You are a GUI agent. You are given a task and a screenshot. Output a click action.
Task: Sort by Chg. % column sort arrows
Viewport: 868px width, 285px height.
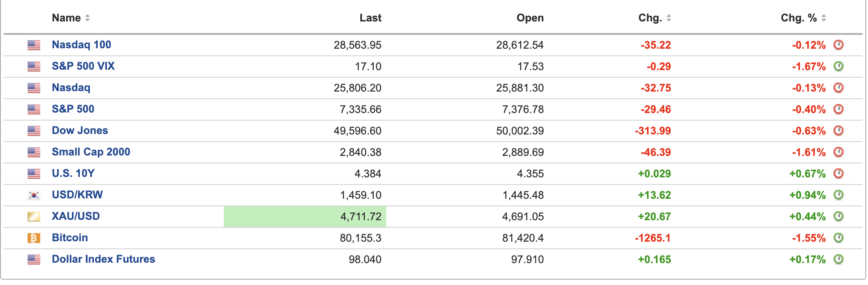point(824,18)
